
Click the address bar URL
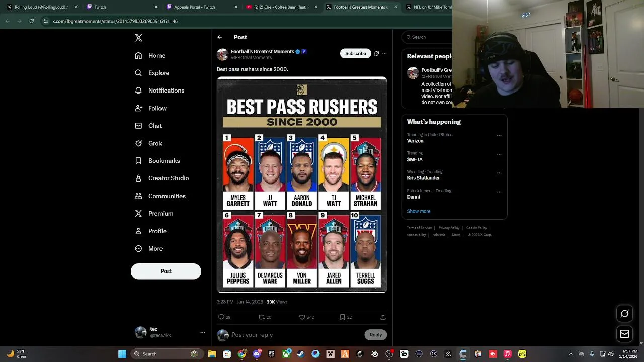pos(115,21)
